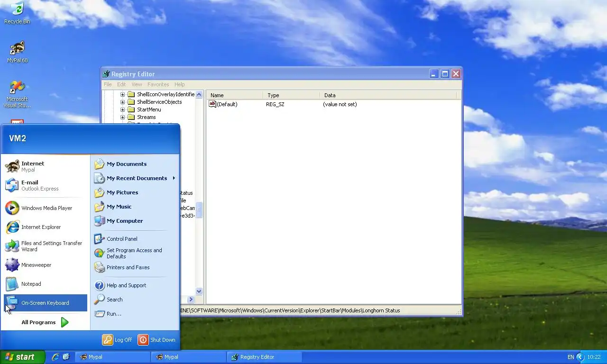Open Help and Support
The image size is (607, 364).
click(x=135, y=285)
